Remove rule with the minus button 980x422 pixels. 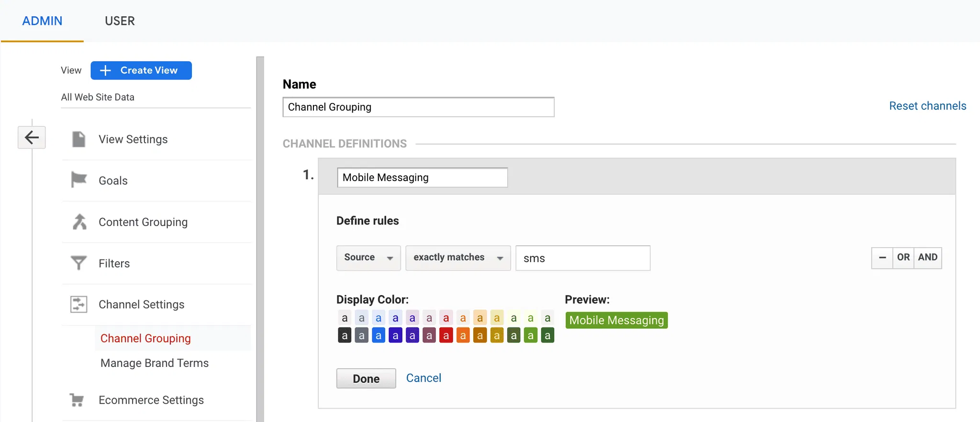point(882,258)
